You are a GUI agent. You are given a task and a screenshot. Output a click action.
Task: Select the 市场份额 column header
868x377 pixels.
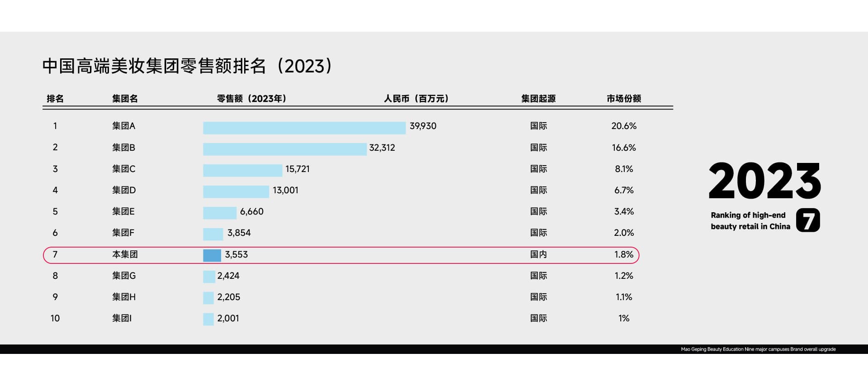pyautogui.click(x=623, y=99)
